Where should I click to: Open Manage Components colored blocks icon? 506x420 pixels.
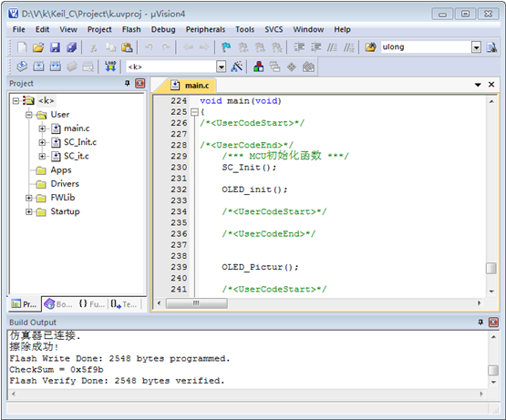259,67
